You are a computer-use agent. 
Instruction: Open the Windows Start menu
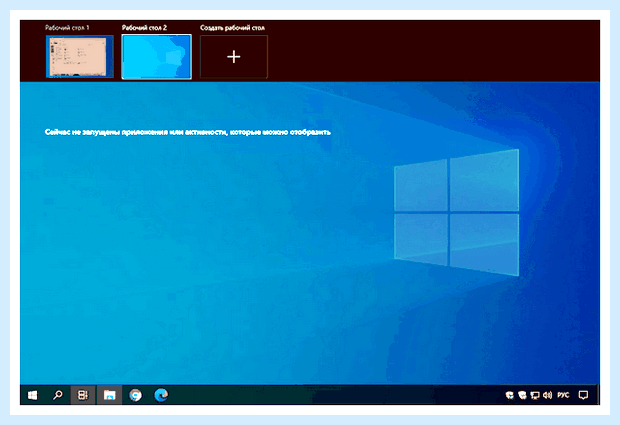click(x=32, y=395)
